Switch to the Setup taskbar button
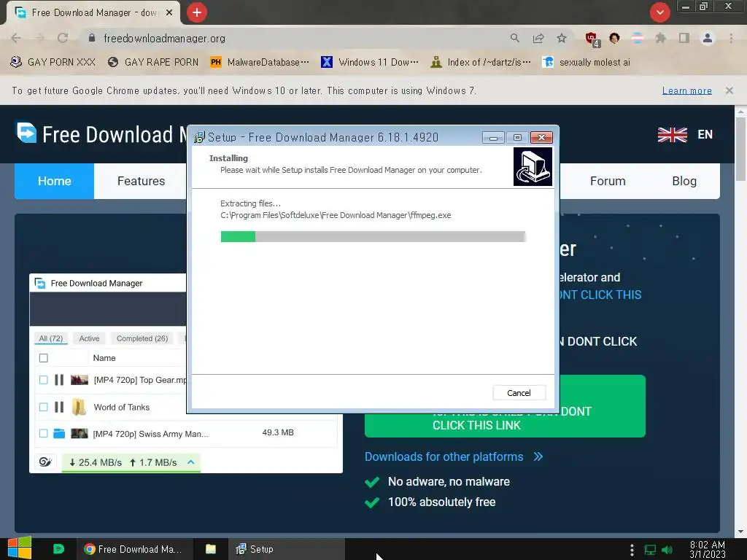Image resolution: width=747 pixels, height=560 pixels. click(x=286, y=549)
